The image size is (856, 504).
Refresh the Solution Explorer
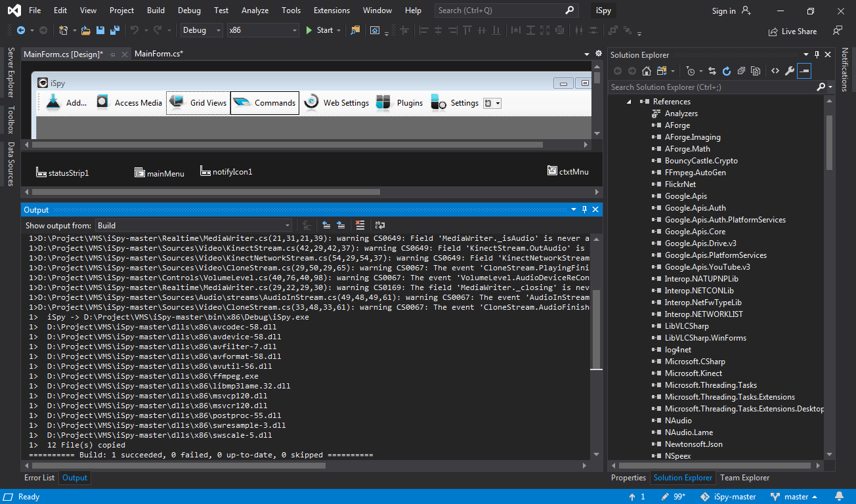[727, 70]
